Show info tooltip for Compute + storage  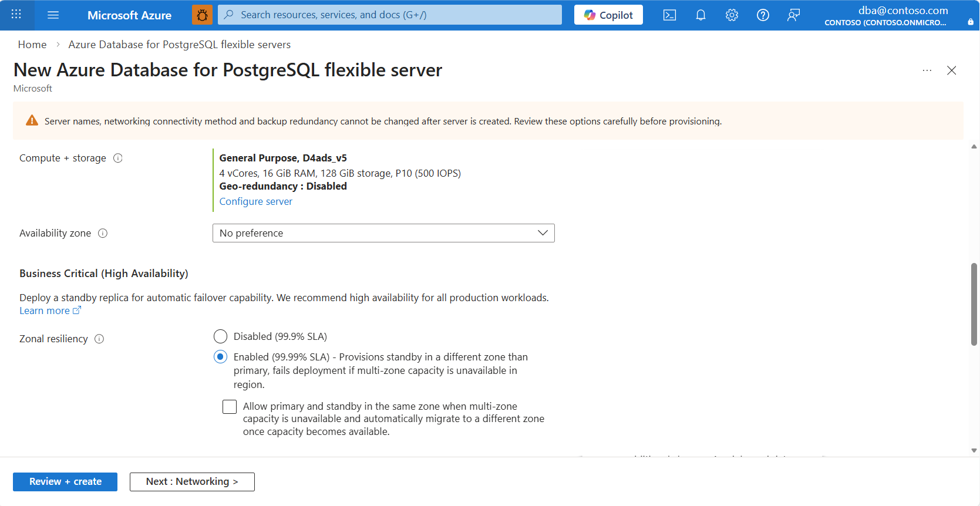(118, 158)
